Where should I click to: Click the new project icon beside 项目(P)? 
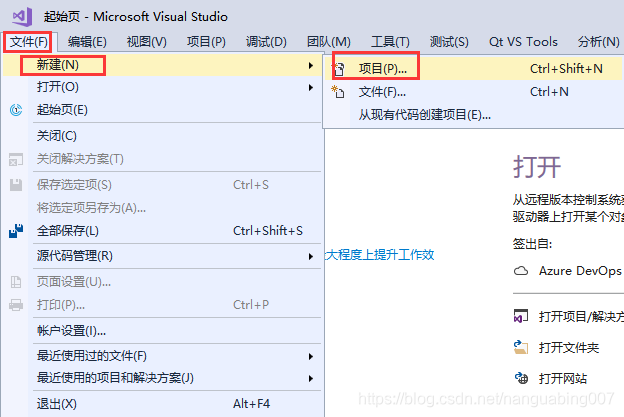coord(338,68)
